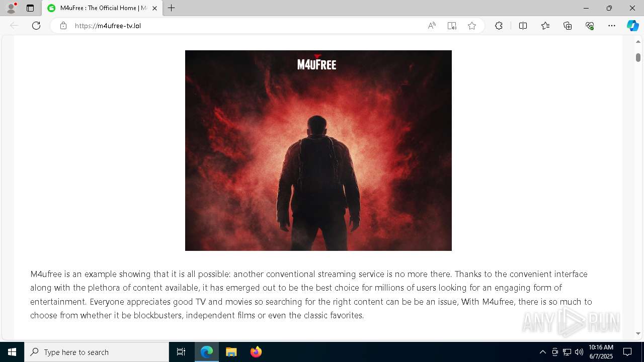Open network settings tray icon
Viewport: 644px width, 362px height.
(567, 352)
